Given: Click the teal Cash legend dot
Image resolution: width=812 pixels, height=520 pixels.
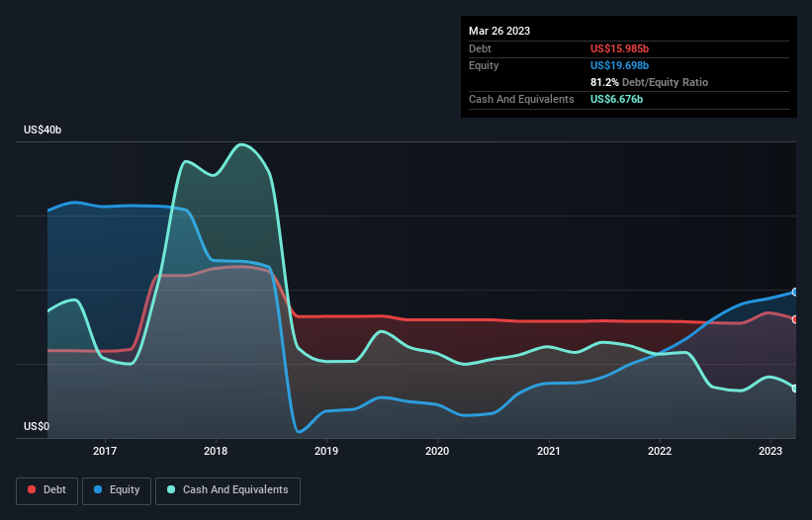Looking at the screenshot, I should click(171, 489).
